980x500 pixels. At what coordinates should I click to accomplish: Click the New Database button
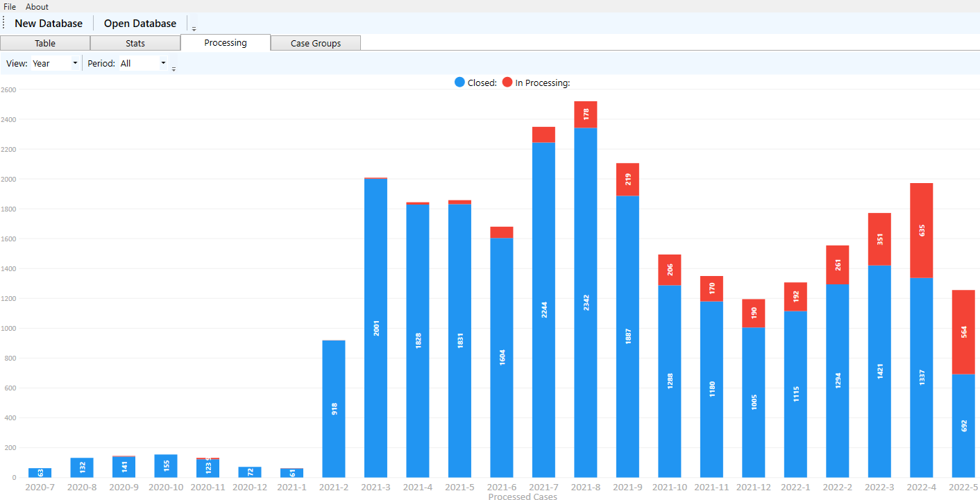point(49,23)
